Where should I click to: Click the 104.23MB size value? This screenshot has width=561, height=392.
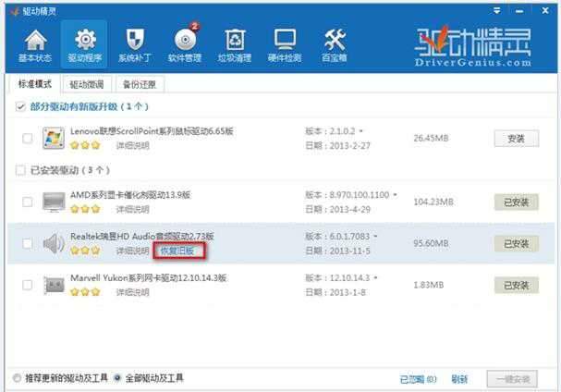click(x=433, y=202)
